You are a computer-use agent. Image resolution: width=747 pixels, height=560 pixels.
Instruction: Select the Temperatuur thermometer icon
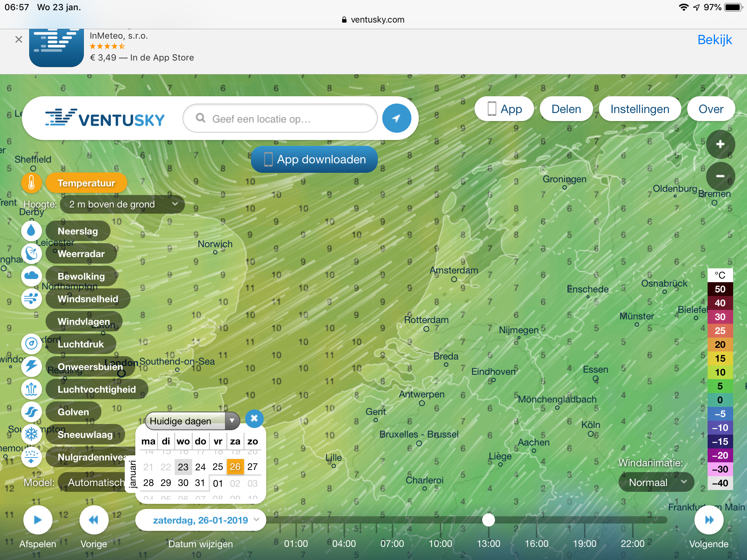[31, 183]
